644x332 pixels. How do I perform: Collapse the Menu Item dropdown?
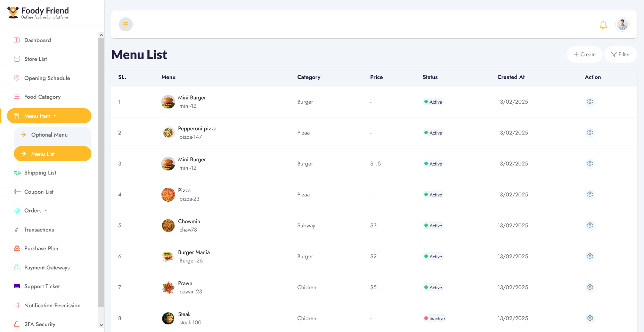tap(49, 116)
